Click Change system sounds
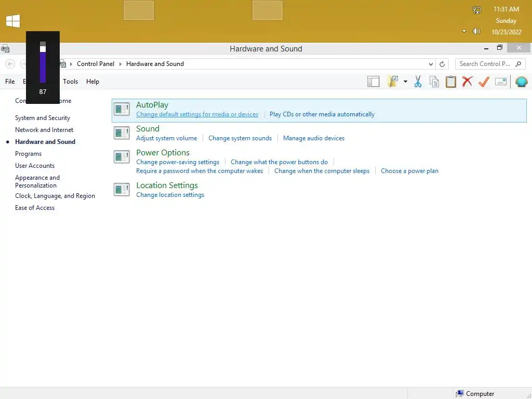 click(240, 138)
